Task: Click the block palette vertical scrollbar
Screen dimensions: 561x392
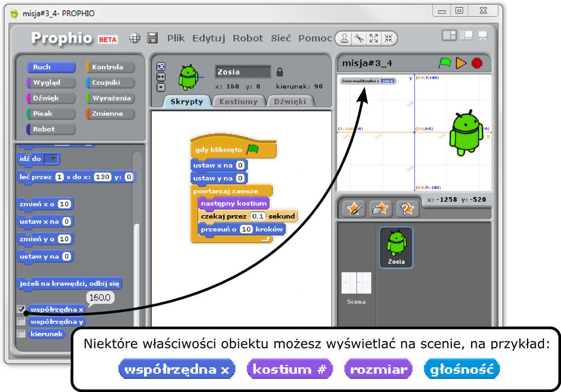Action: 136,275
